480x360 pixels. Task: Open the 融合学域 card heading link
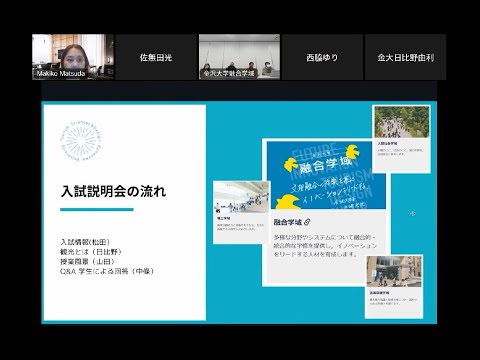(288, 222)
